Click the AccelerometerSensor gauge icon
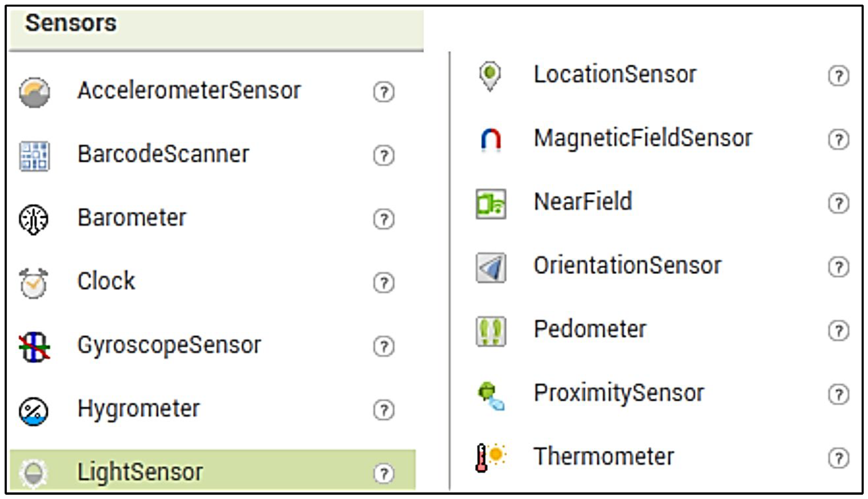Image resolution: width=868 pixels, height=499 pixels. [x=34, y=92]
